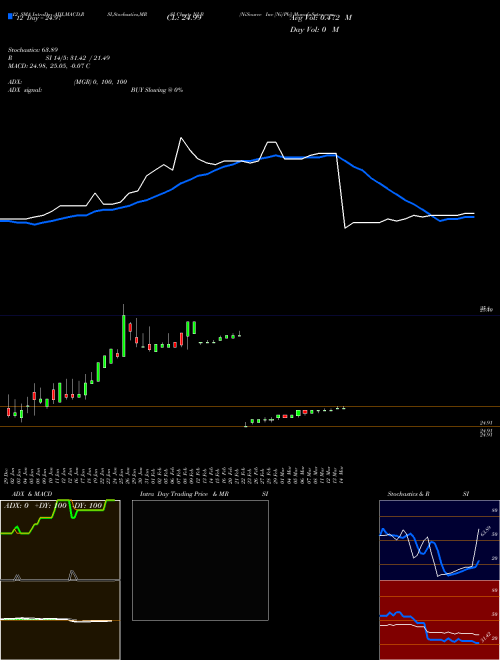
Task: Open the dark blue Stochastics chart panel
Action: [439, 540]
